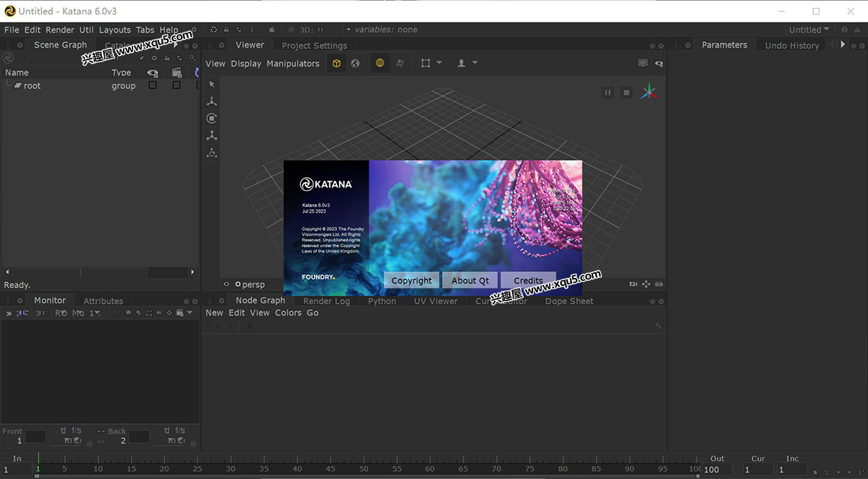Toggle the eye visibility icon in Viewer toolbar
Screen dimensions: 868x479
pos(659,64)
